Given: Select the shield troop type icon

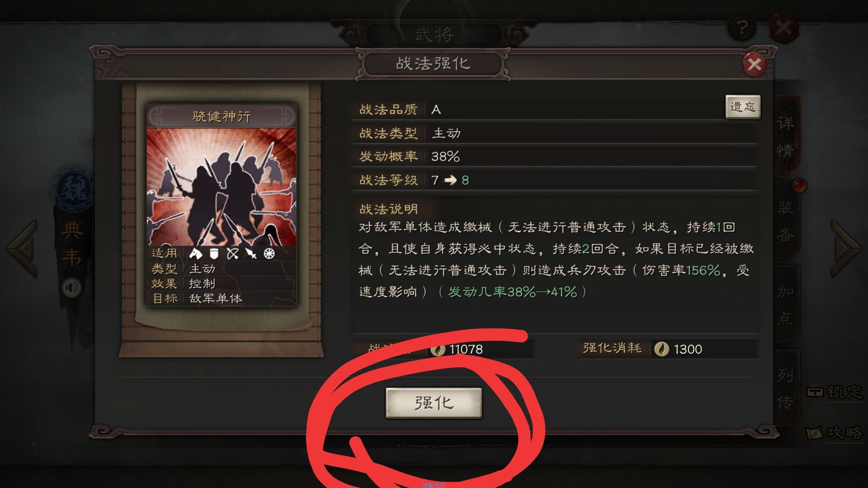Looking at the screenshot, I should coord(214,253).
